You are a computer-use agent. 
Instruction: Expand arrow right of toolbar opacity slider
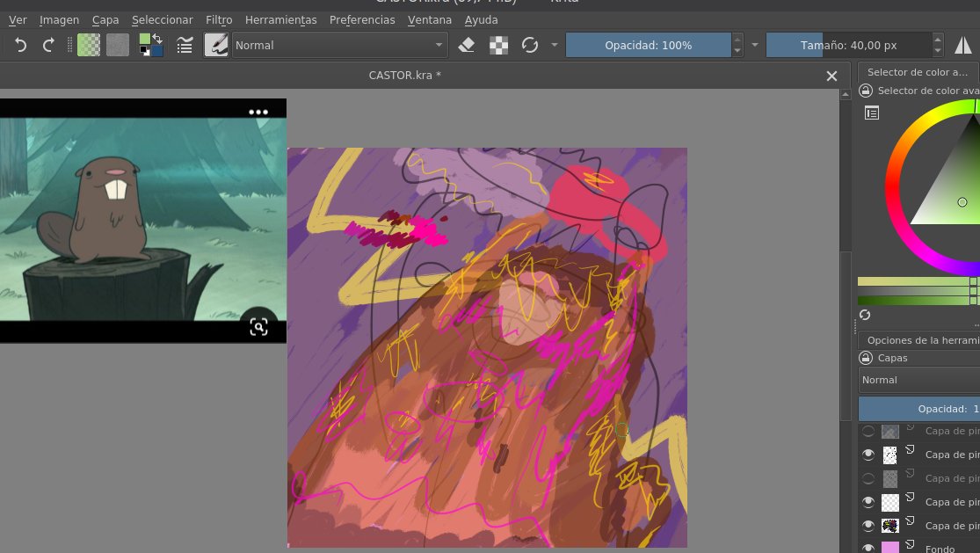(754, 45)
